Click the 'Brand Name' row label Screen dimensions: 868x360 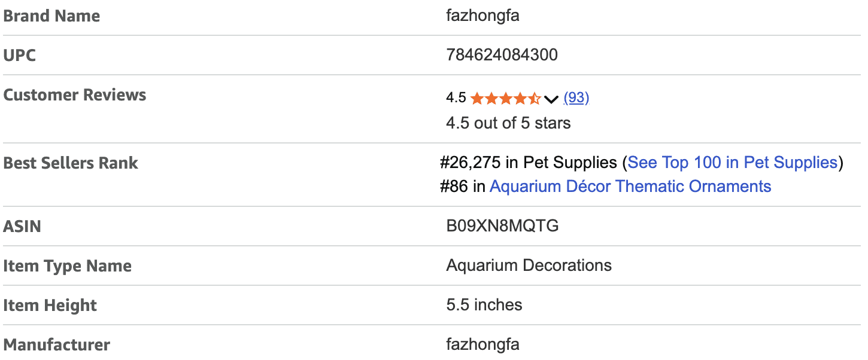[x=51, y=16]
